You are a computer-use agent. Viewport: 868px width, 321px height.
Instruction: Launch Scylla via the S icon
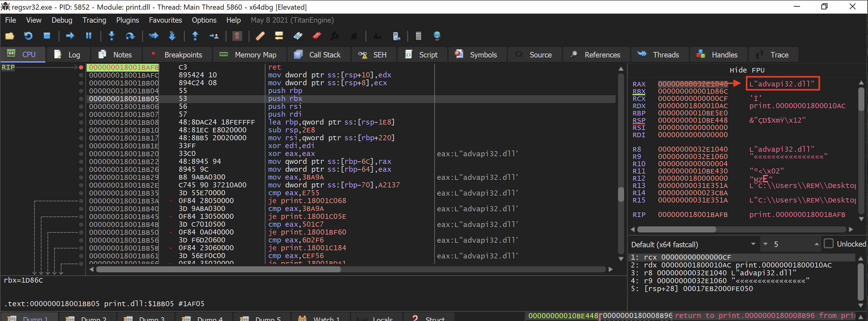point(237,36)
